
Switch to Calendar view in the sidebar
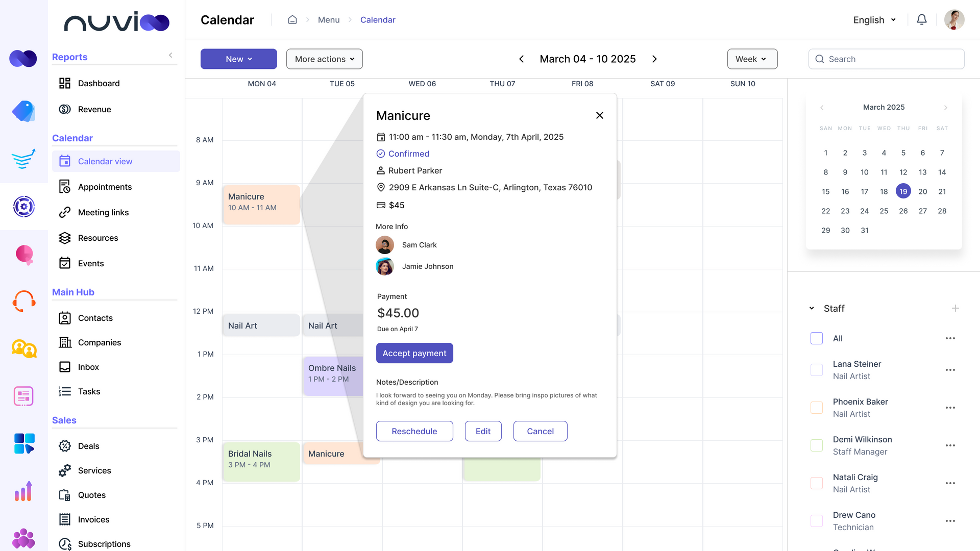coord(105,161)
